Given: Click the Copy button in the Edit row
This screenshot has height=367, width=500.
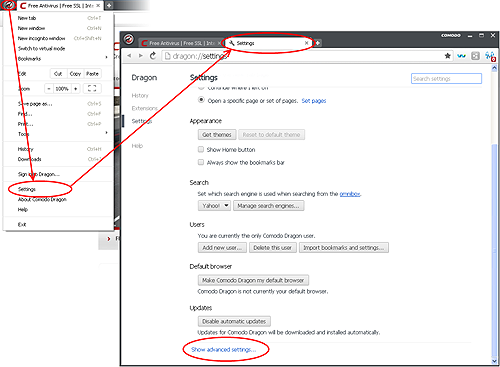Looking at the screenshot, I should click(75, 74).
